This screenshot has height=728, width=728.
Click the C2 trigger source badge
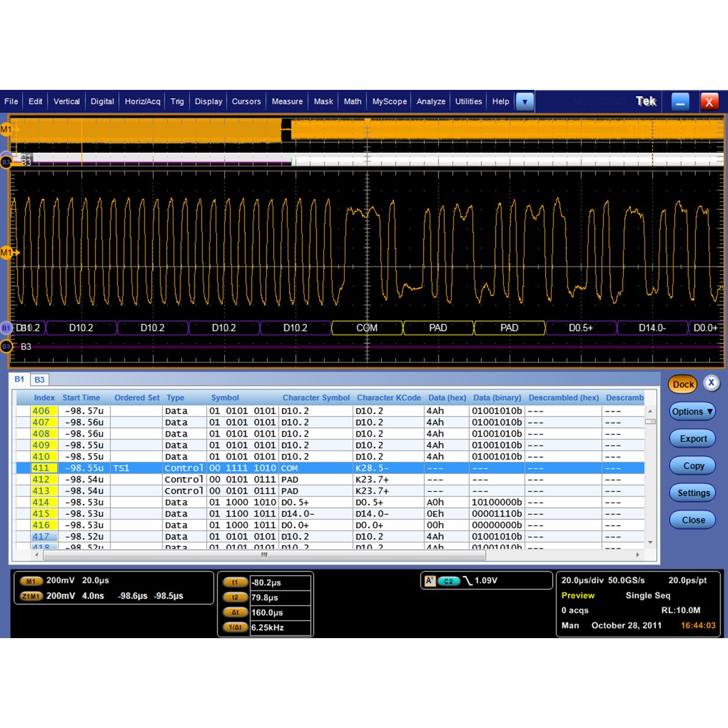447,580
